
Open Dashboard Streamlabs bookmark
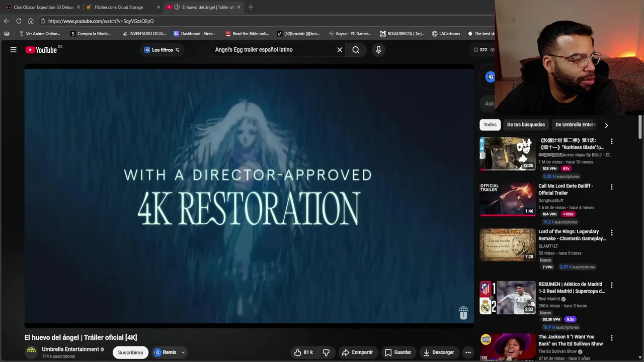(x=195, y=34)
